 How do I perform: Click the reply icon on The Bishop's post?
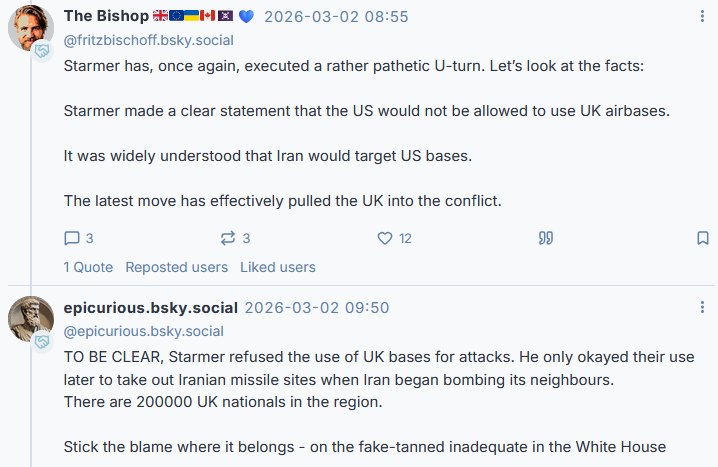click(x=72, y=238)
